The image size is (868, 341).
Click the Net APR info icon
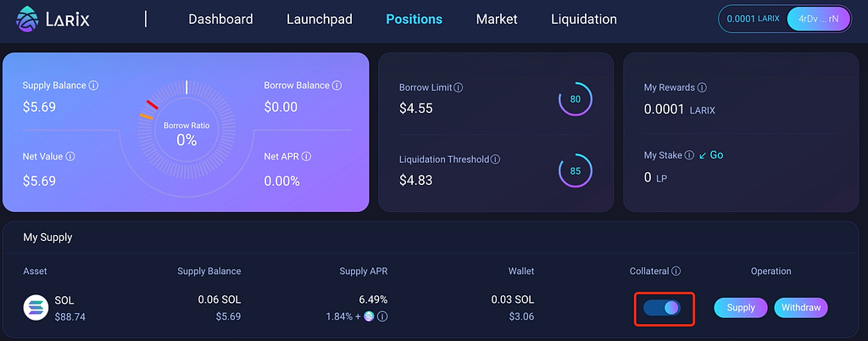[306, 157]
